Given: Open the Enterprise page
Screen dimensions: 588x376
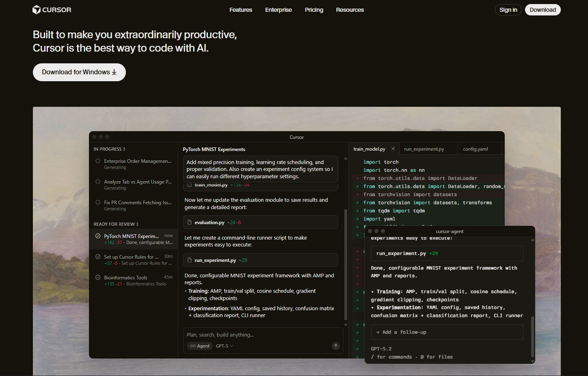Looking at the screenshot, I should pyautogui.click(x=279, y=10).
